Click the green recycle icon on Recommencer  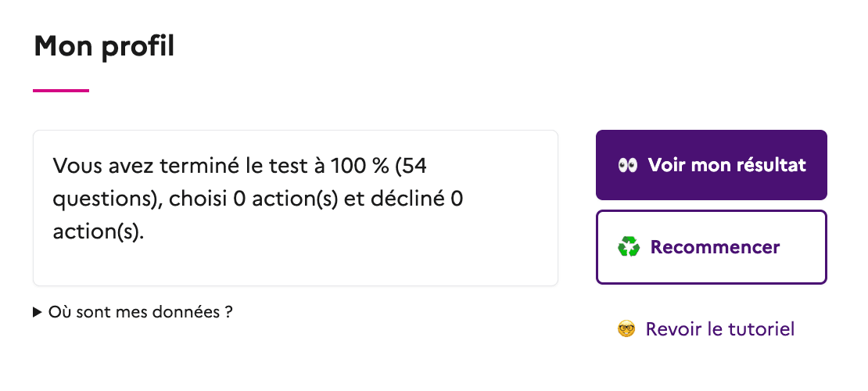click(628, 248)
